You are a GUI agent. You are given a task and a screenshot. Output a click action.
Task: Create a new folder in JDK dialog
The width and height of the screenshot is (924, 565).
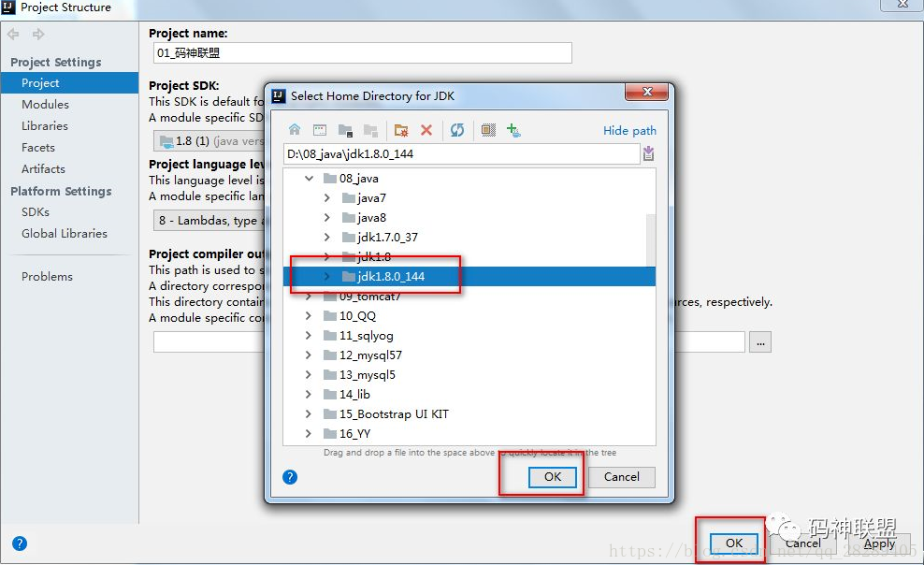pos(401,130)
